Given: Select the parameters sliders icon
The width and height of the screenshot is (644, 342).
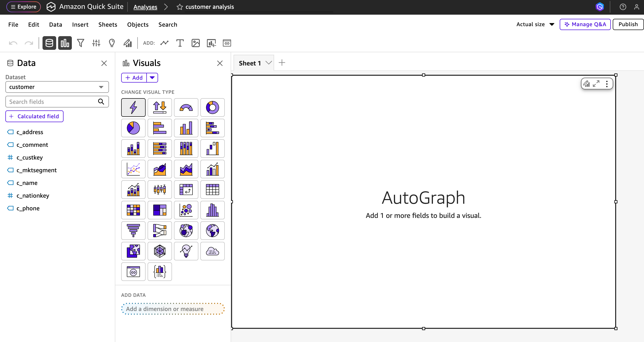Looking at the screenshot, I should point(96,43).
